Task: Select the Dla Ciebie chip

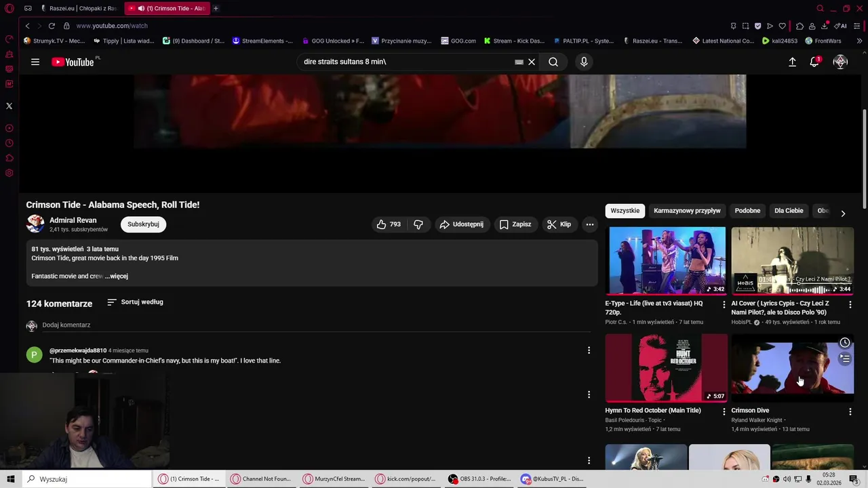Action: pos(789,211)
